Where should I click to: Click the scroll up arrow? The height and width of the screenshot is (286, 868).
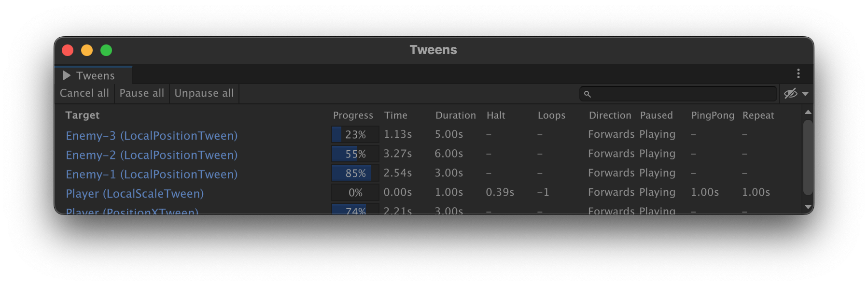click(x=808, y=112)
